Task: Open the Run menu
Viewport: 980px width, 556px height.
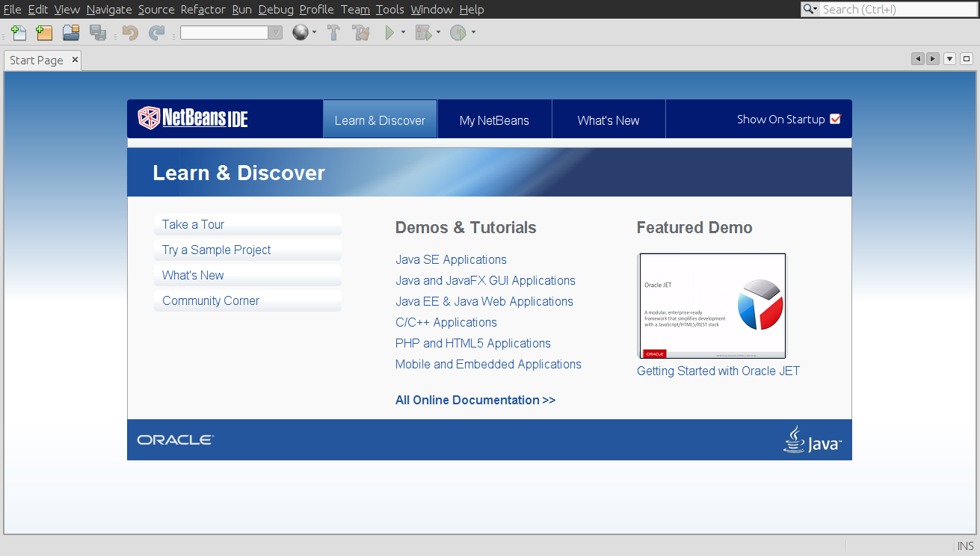Action: [241, 9]
